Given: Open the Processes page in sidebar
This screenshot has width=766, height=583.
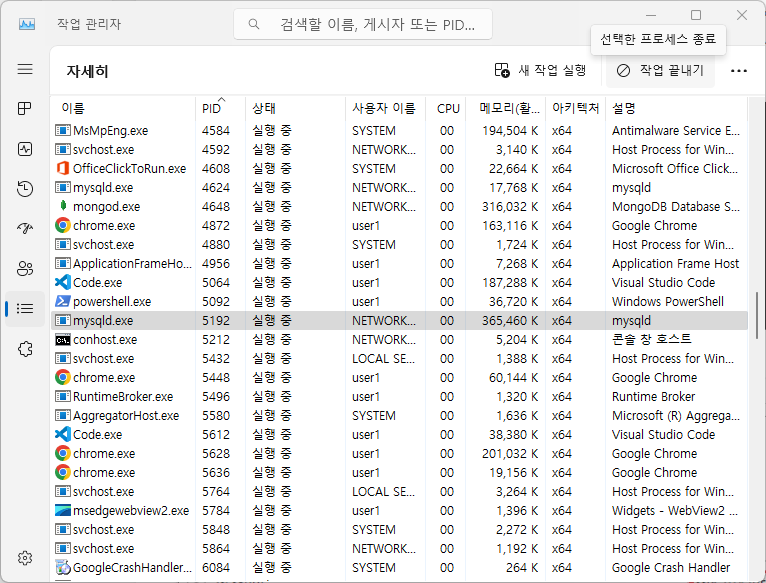Looking at the screenshot, I should pos(25,108).
